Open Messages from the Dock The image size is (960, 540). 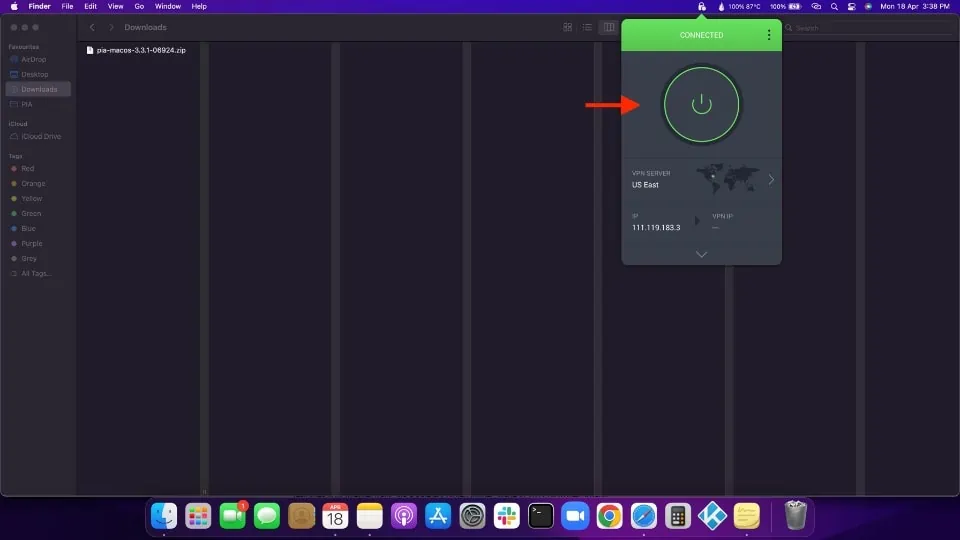[267, 516]
